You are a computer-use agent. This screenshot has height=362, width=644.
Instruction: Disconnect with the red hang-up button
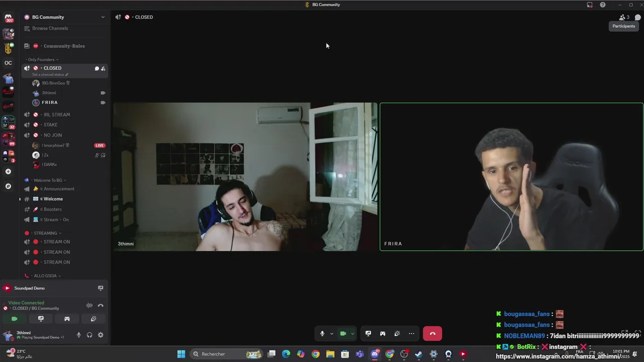pyautogui.click(x=432, y=333)
